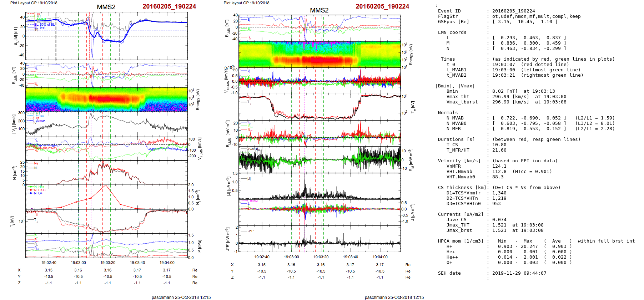Click the HPCA mom [1/cm3] heading
Image resolution: width=644 pixels, height=300 pixels.
point(461,241)
